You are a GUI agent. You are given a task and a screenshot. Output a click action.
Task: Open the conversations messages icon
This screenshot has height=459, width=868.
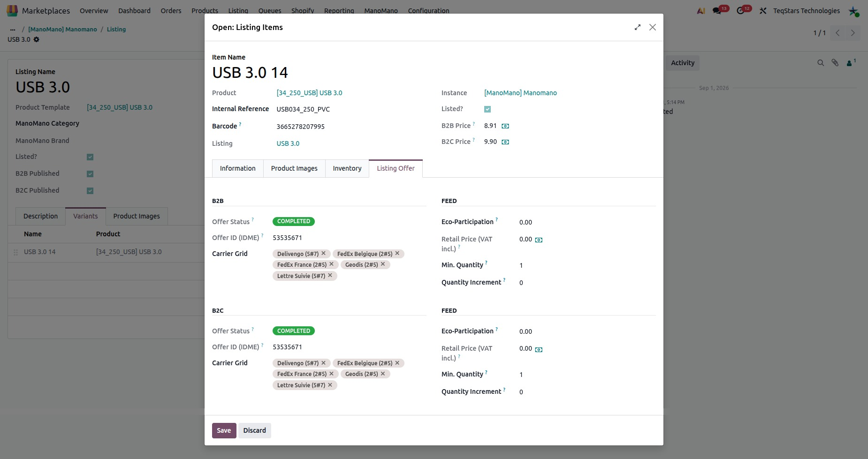(x=717, y=11)
